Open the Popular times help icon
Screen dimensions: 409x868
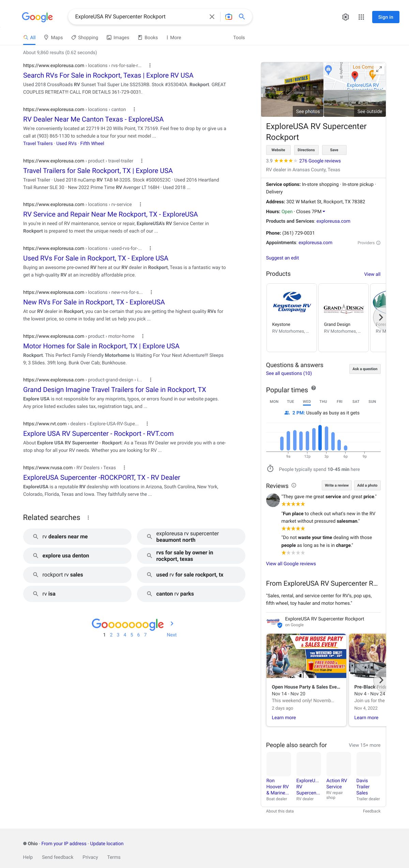(x=314, y=388)
